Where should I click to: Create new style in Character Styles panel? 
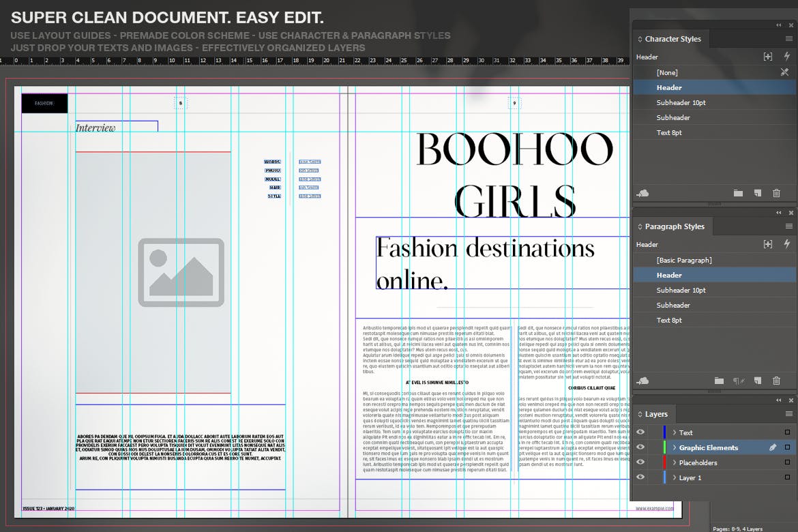[x=757, y=193]
